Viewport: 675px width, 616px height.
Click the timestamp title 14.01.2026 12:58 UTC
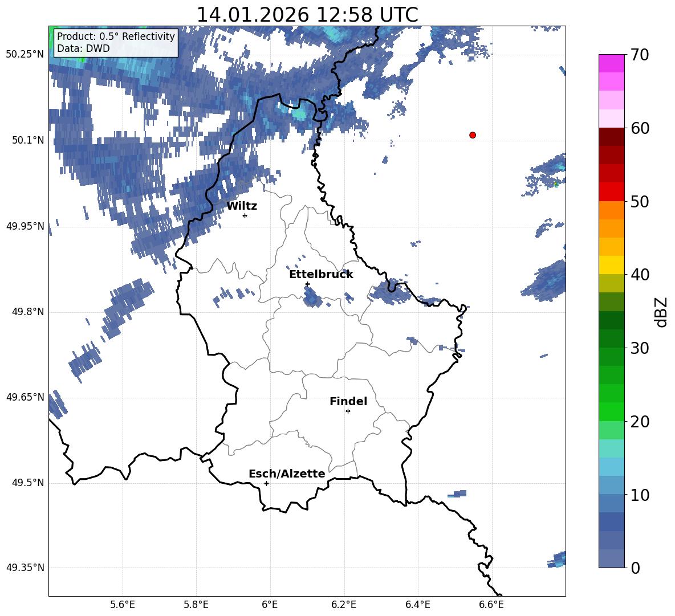pos(307,15)
